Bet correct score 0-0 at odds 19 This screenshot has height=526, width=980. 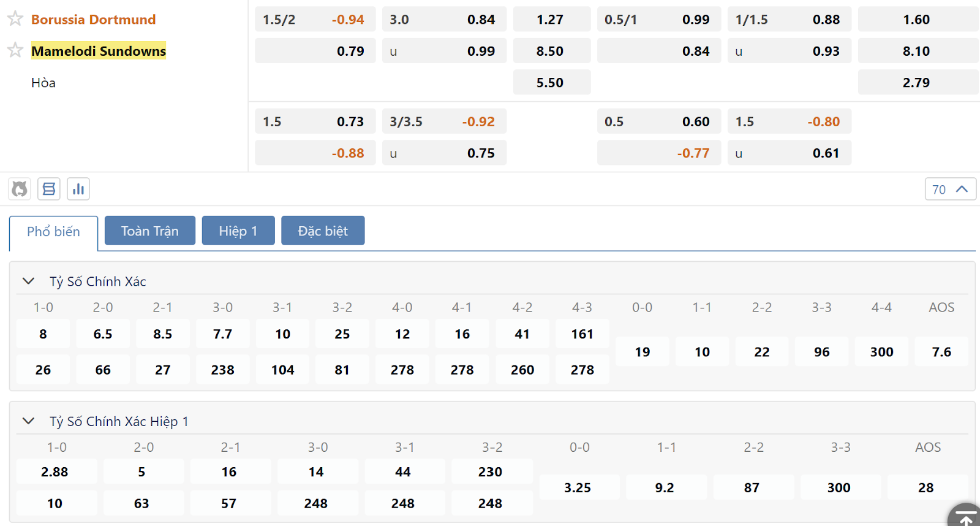click(643, 352)
